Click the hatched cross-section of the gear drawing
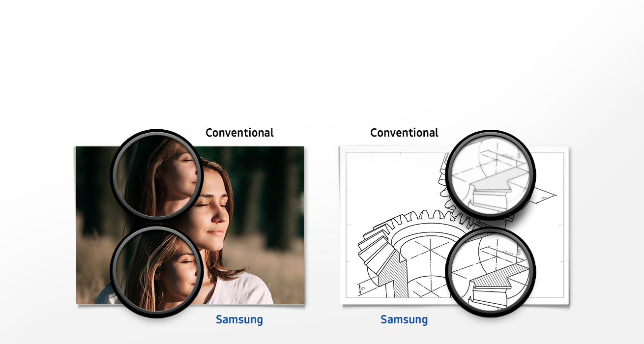Viewport: 644px width, 344px height. click(399, 274)
